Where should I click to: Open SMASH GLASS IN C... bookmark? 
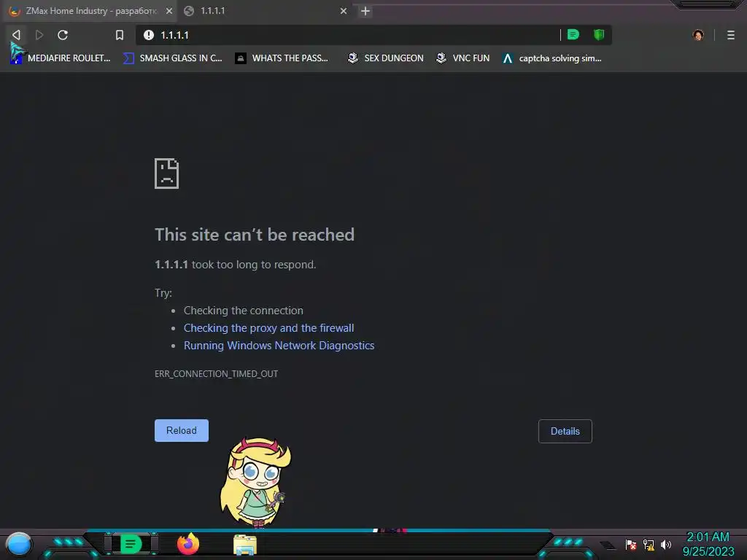tap(172, 58)
